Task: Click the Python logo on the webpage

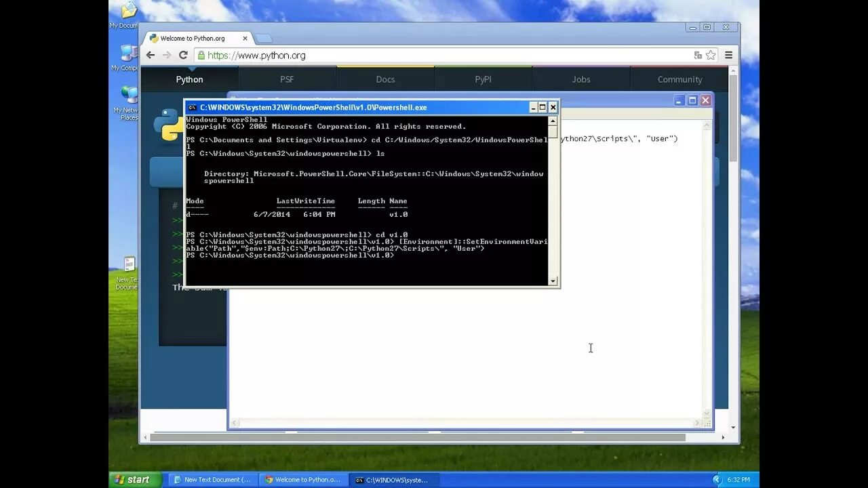Action: tap(167, 125)
